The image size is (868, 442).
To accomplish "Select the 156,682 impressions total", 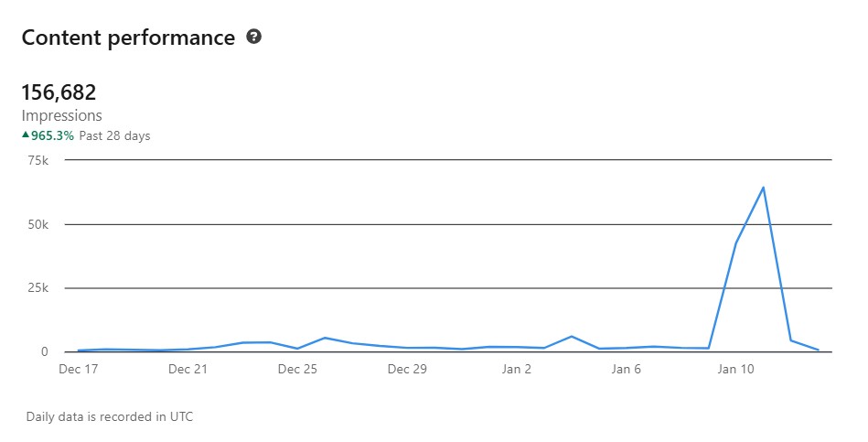I will click(59, 92).
